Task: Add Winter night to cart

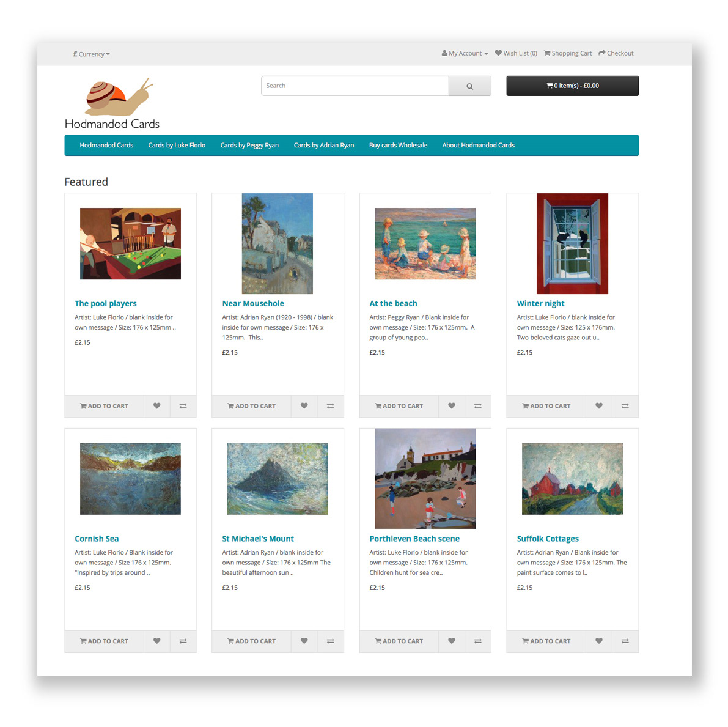Action: click(546, 406)
